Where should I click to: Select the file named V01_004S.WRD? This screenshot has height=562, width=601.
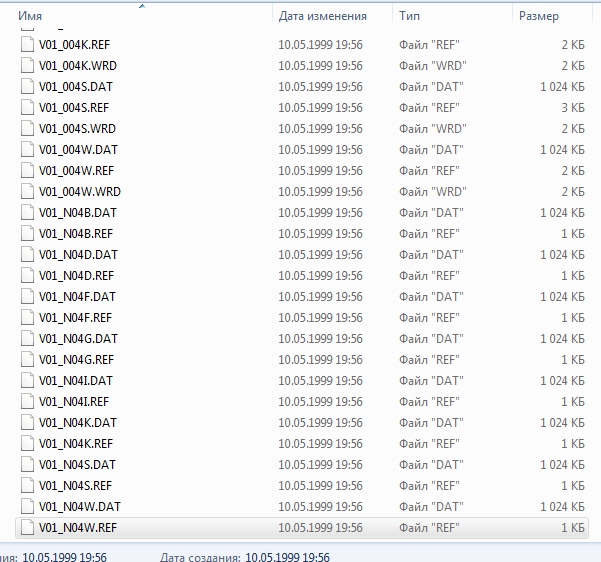77,128
